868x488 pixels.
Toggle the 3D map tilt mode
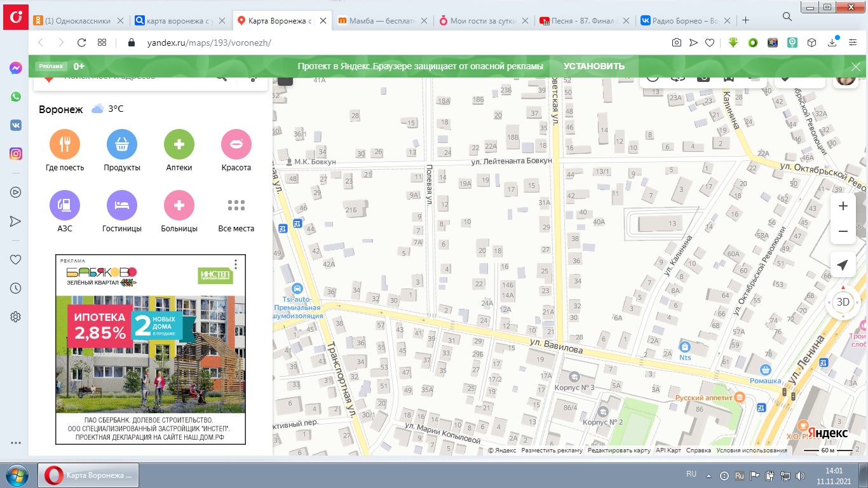coord(843,302)
